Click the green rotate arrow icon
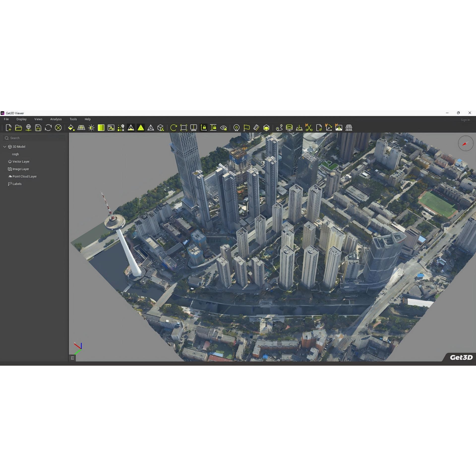Screen dimensions: 476x476 point(174,128)
